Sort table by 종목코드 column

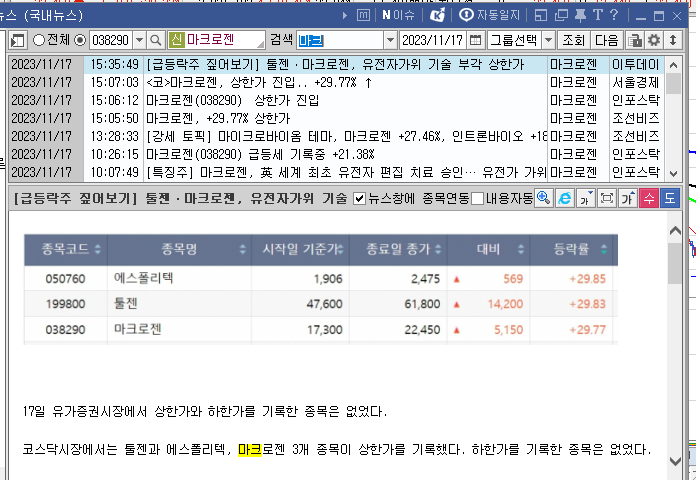coord(66,249)
